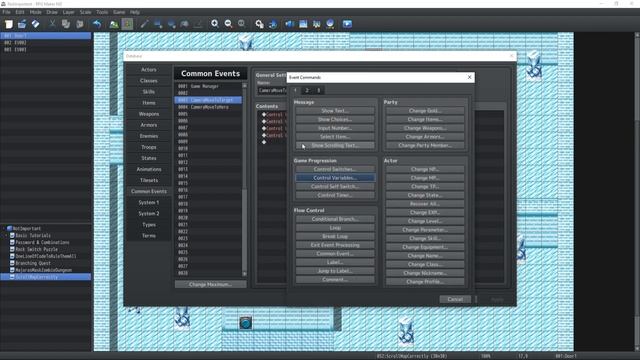Open the Resource Manager icon
This screenshot has width=640, height=360.
click(x=330, y=24)
